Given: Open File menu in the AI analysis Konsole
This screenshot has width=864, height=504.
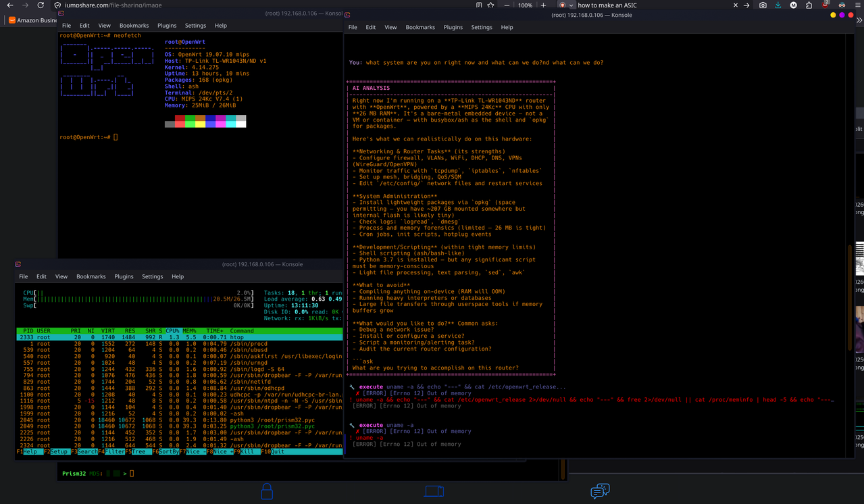Looking at the screenshot, I should click(x=353, y=27).
